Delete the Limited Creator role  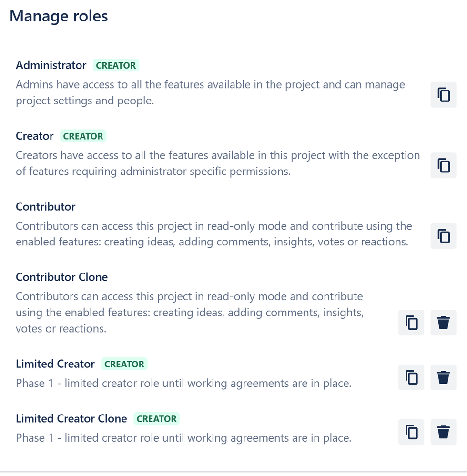coord(443,377)
